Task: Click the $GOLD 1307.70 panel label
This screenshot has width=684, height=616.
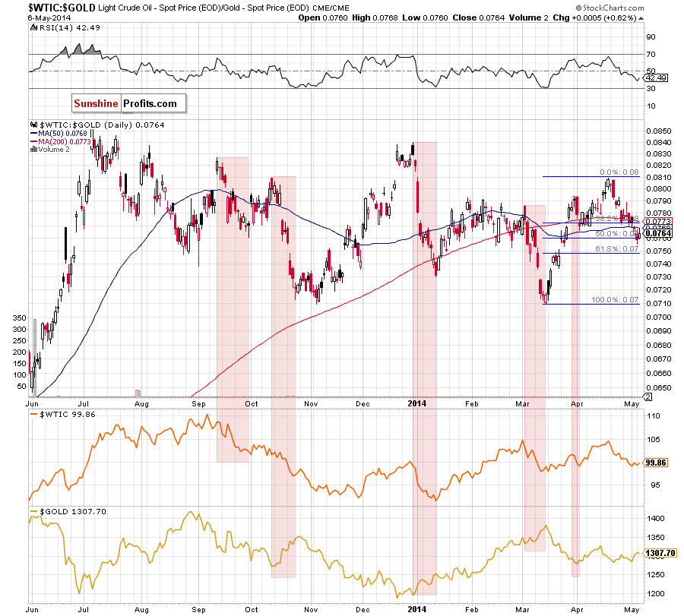Action: (68, 512)
